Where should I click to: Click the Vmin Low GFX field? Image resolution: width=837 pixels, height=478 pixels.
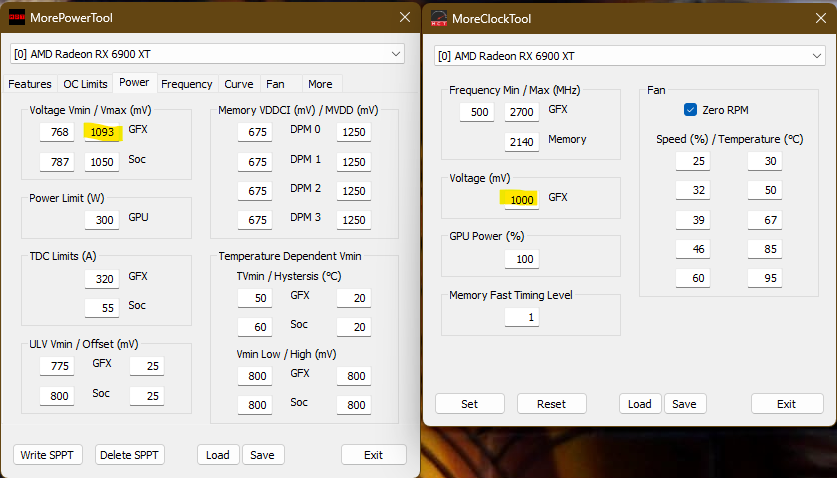click(255, 376)
